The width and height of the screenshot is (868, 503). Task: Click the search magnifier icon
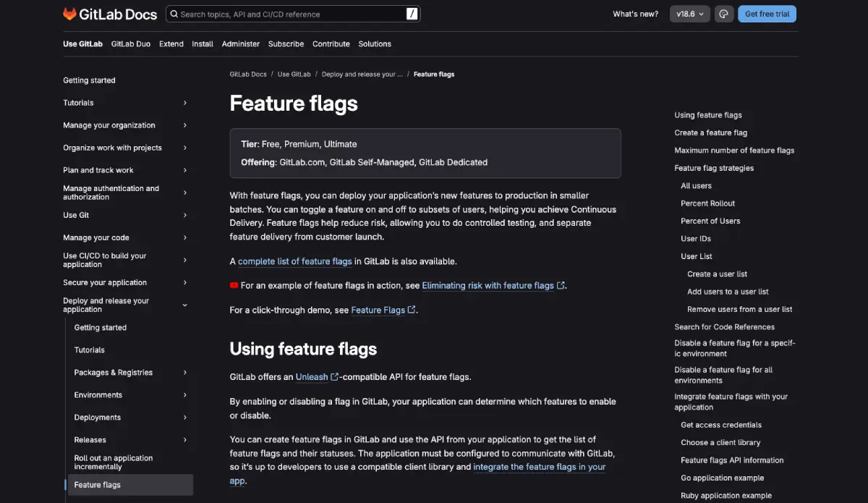pos(174,13)
